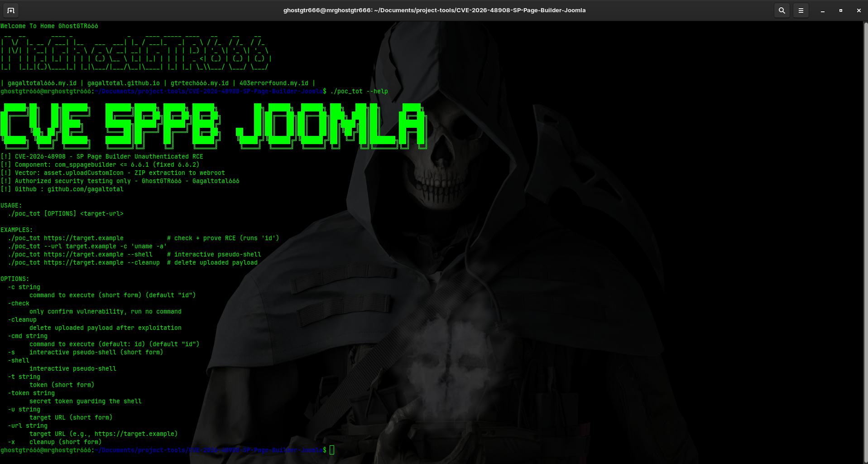Select the gagaltotal.github.io address

pyautogui.click(x=124, y=83)
